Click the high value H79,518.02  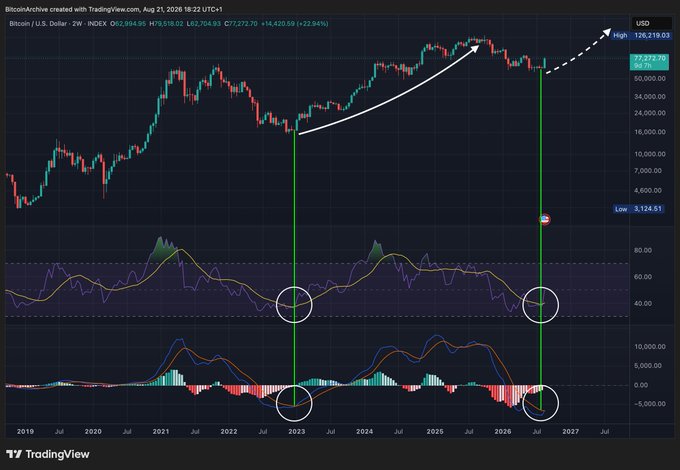click(x=167, y=23)
